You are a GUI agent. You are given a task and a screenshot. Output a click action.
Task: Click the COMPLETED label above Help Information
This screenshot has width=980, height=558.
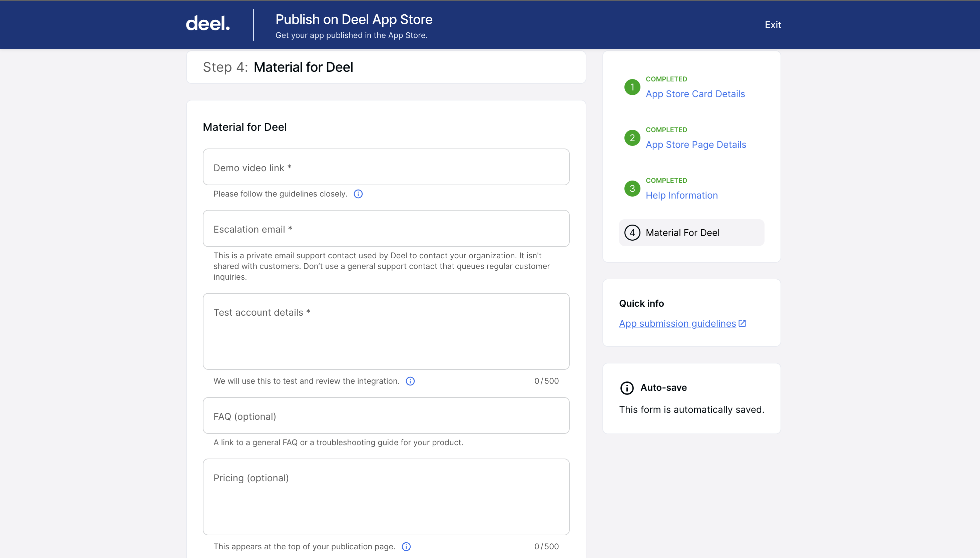click(666, 181)
